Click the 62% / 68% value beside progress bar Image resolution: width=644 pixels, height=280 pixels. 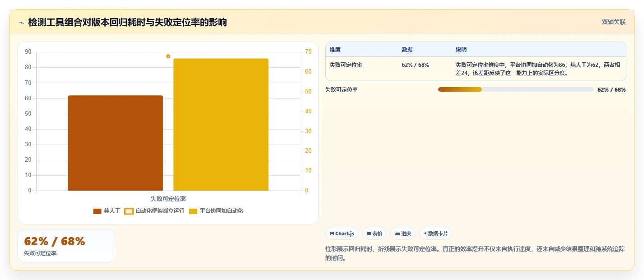pos(611,90)
